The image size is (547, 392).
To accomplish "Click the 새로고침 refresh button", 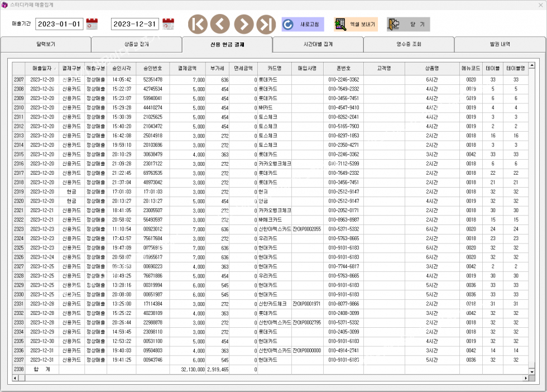I will tap(303, 25).
